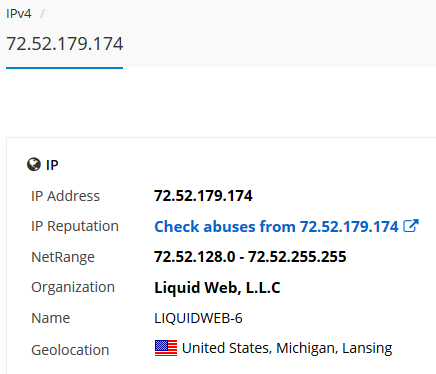Screen dimensions: 436x374
Task: Click the NetRange field label
Action: click(63, 257)
